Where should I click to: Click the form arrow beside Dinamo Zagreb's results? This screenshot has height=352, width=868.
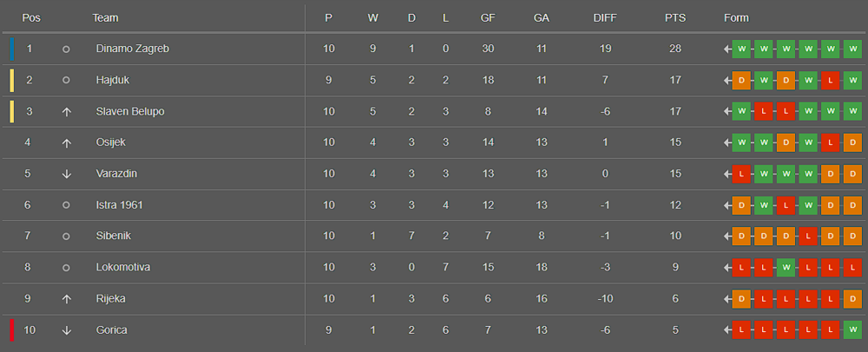point(727,50)
